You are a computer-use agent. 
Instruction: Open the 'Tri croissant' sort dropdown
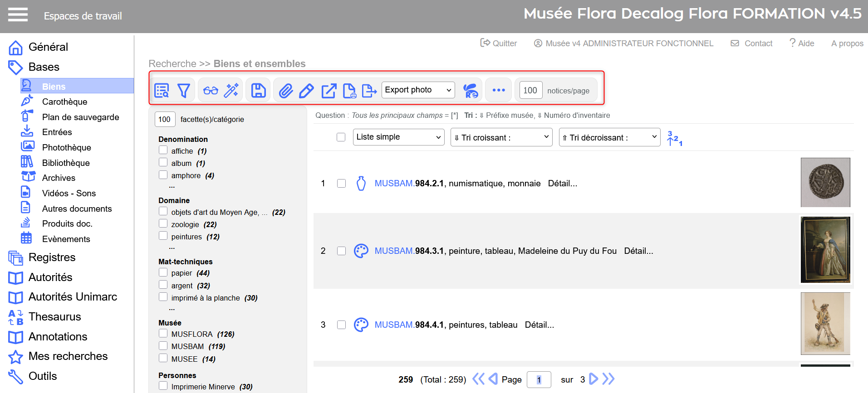tap(501, 137)
